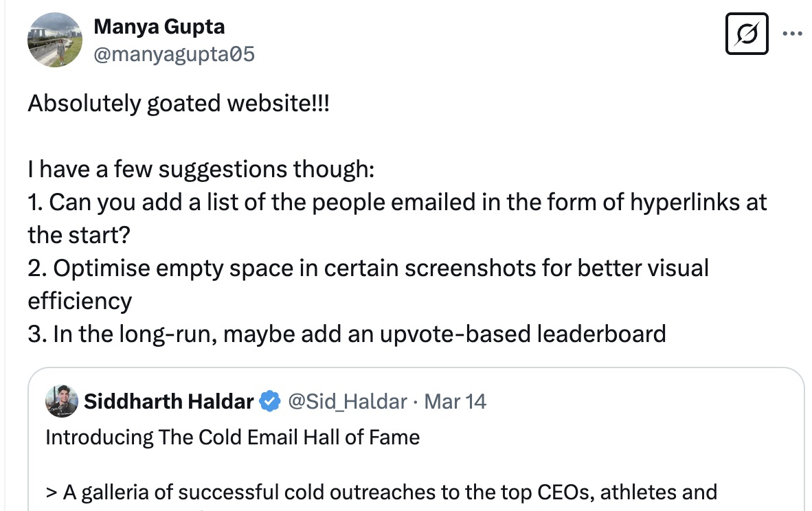Click the Mar 14 timestamp
Screen dimensions: 812x511
tap(455, 402)
